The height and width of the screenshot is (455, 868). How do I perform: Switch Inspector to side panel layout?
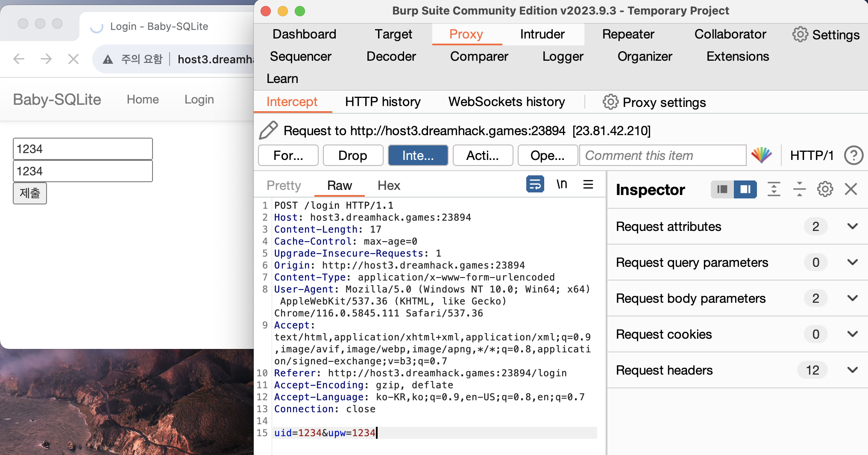point(745,189)
